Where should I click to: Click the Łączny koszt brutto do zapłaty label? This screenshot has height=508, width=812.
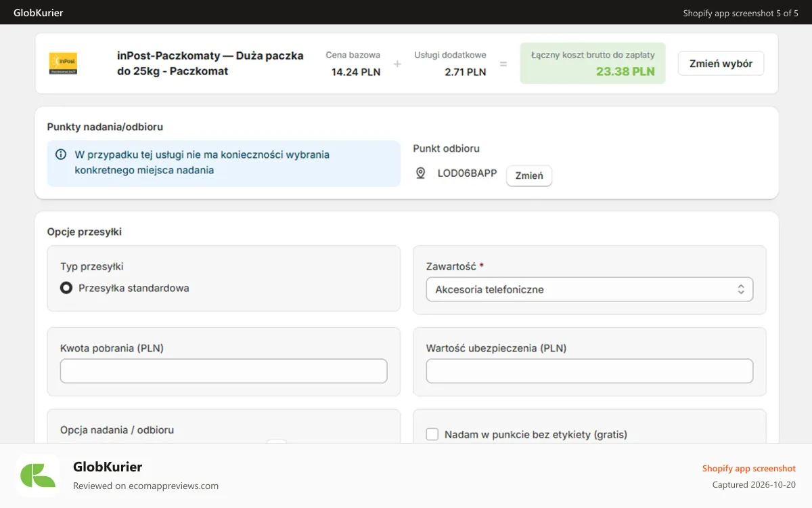point(593,55)
